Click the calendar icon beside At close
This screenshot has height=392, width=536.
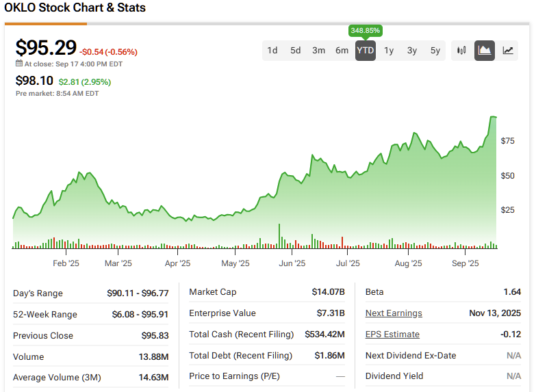(x=19, y=64)
